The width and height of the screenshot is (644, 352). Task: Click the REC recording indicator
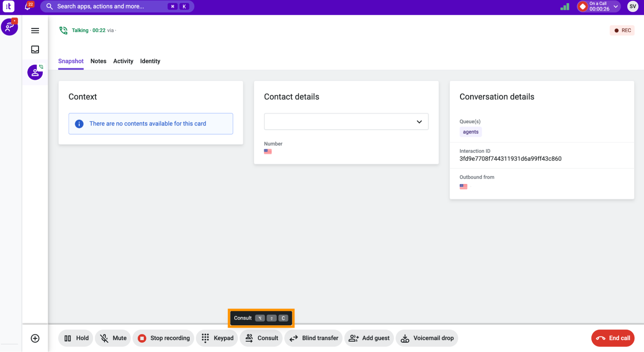point(622,30)
